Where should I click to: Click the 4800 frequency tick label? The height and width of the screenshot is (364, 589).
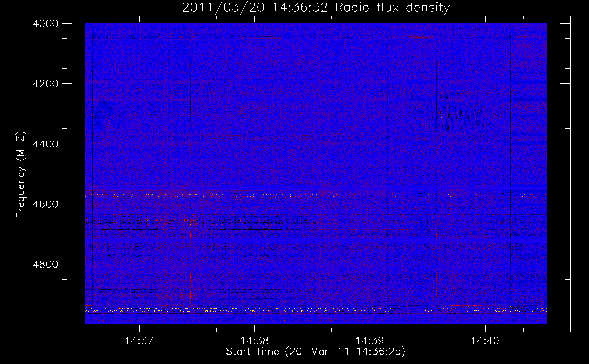click(x=46, y=264)
